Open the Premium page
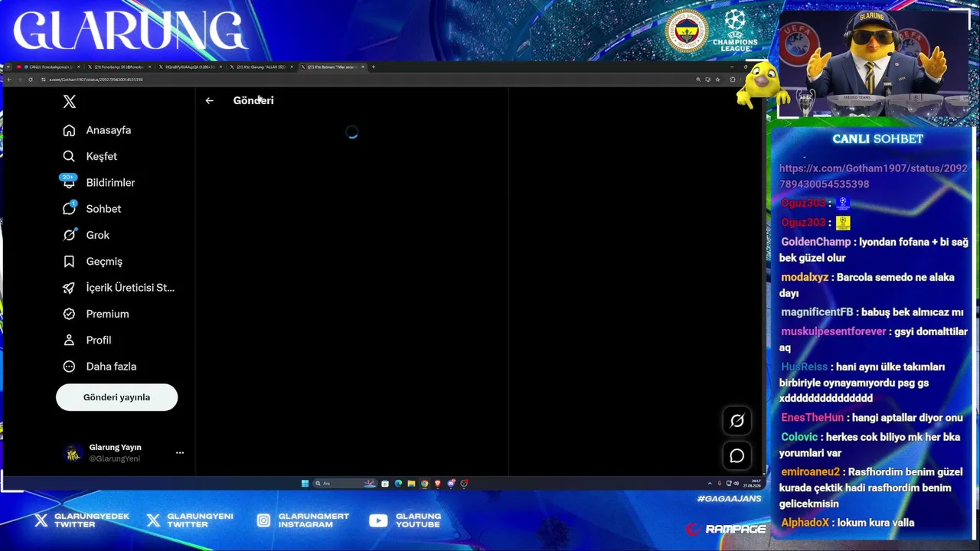980x551 pixels. tap(96, 314)
